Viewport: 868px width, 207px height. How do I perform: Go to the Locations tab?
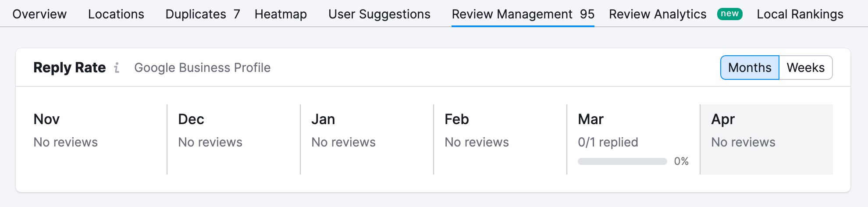coord(116,14)
